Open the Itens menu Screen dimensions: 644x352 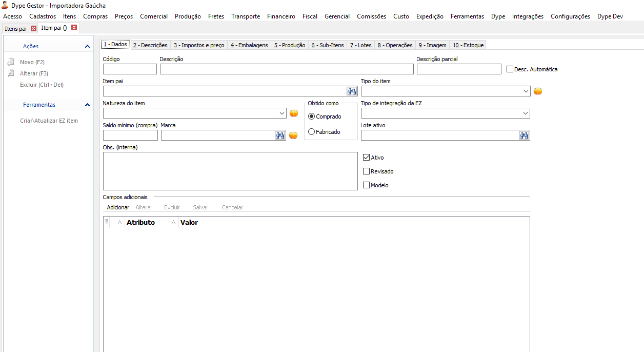tap(70, 16)
